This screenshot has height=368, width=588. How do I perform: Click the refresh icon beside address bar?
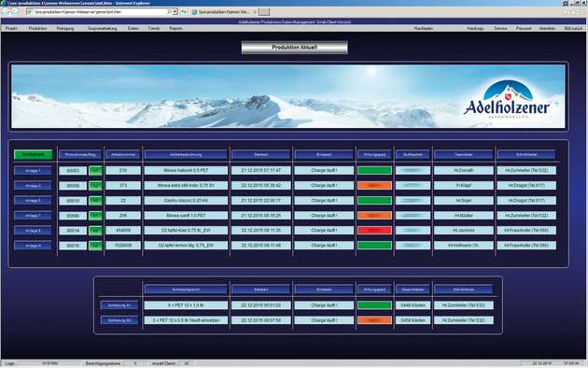click(x=184, y=12)
